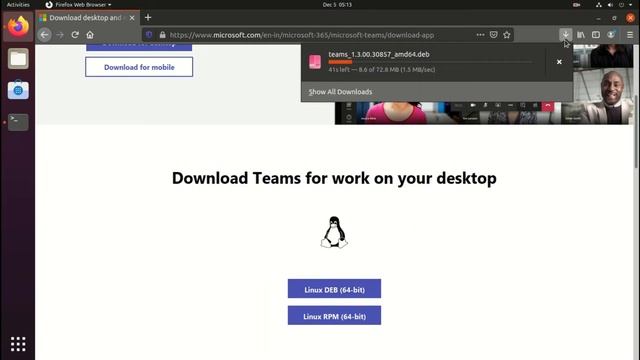640x360 pixels.
Task: Click the Tux penguin Linux image
Action: [334, 232]
